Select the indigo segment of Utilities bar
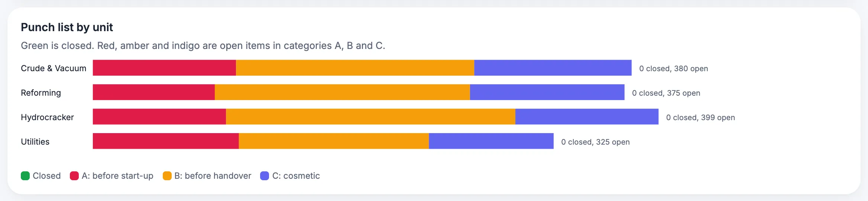The height and width of the screenshot is (201, 868). (x=491, y=141)
